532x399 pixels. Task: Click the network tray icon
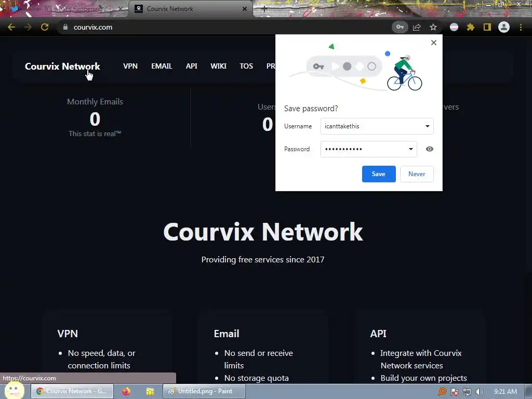tap(467, 392)
